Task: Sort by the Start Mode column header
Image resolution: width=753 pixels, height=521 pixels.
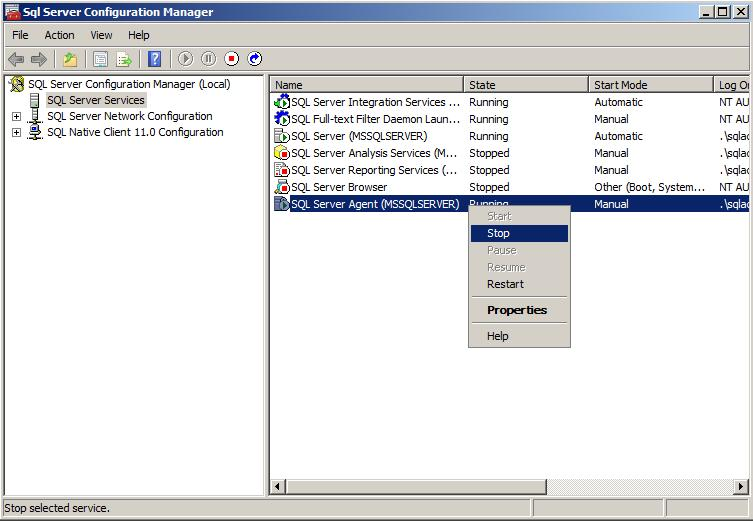Action: click(651, 85)
